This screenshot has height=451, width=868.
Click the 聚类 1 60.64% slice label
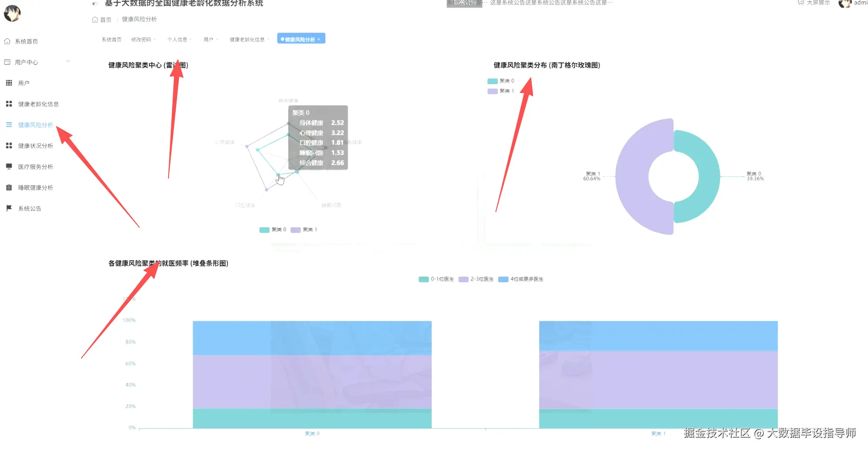pyautogui.click(x=592, y=176)
